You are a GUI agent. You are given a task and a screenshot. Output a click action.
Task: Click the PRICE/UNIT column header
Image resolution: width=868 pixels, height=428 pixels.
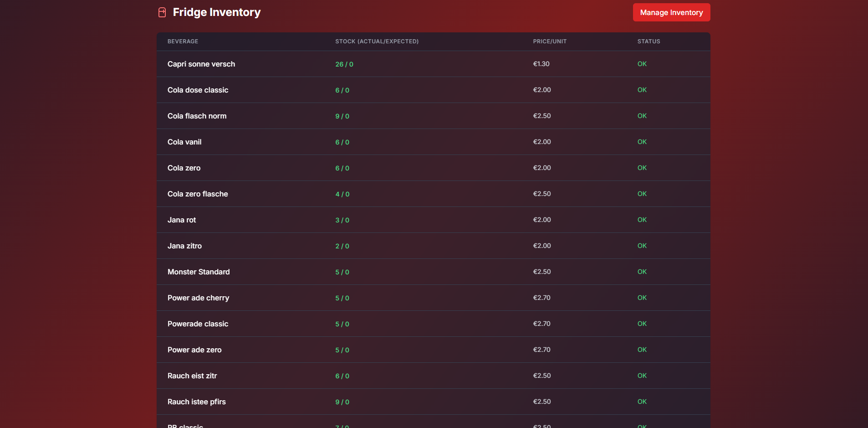pos(550,41)
